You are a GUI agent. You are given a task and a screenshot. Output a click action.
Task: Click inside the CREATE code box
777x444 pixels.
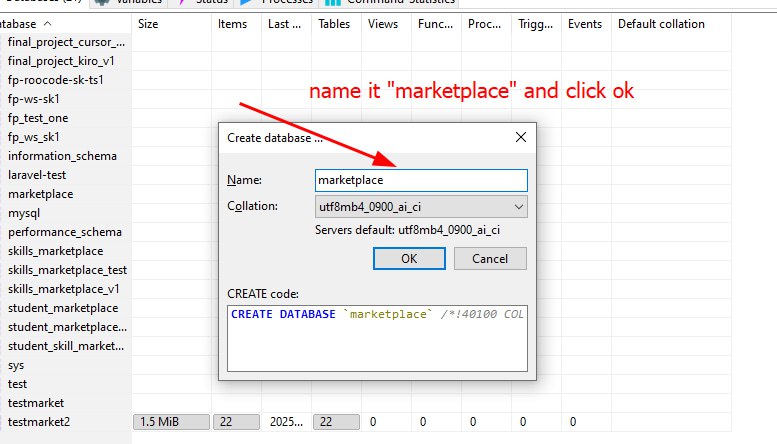coord(377,338)
